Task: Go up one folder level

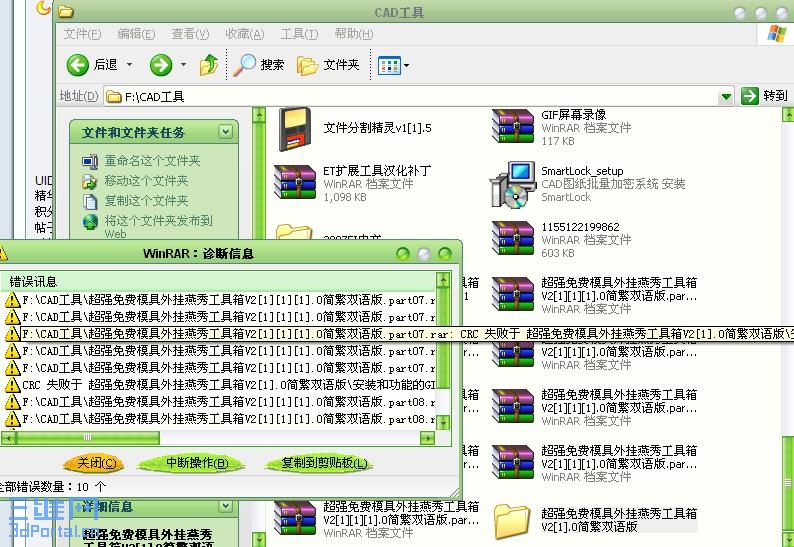Action: point(209,65)
